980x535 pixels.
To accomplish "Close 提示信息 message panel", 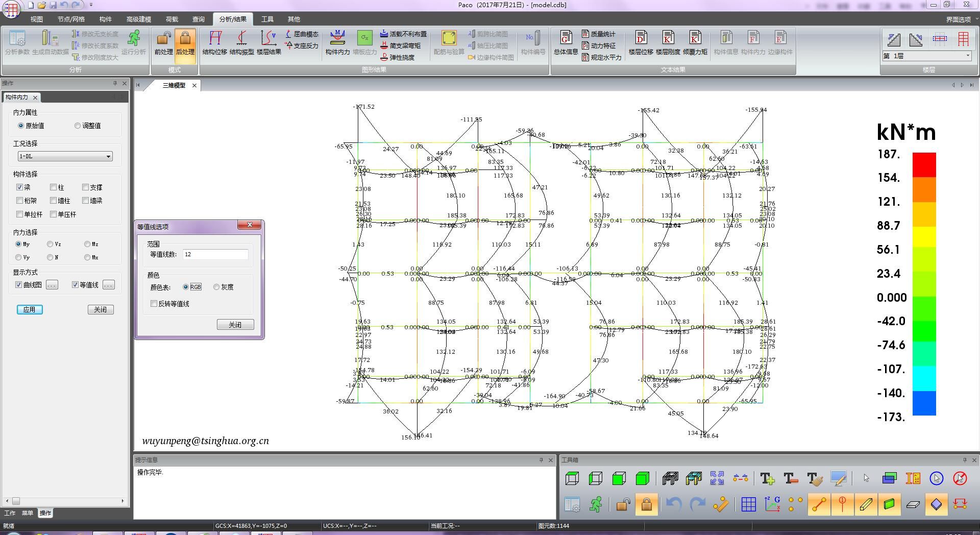I will click(551, 460).
